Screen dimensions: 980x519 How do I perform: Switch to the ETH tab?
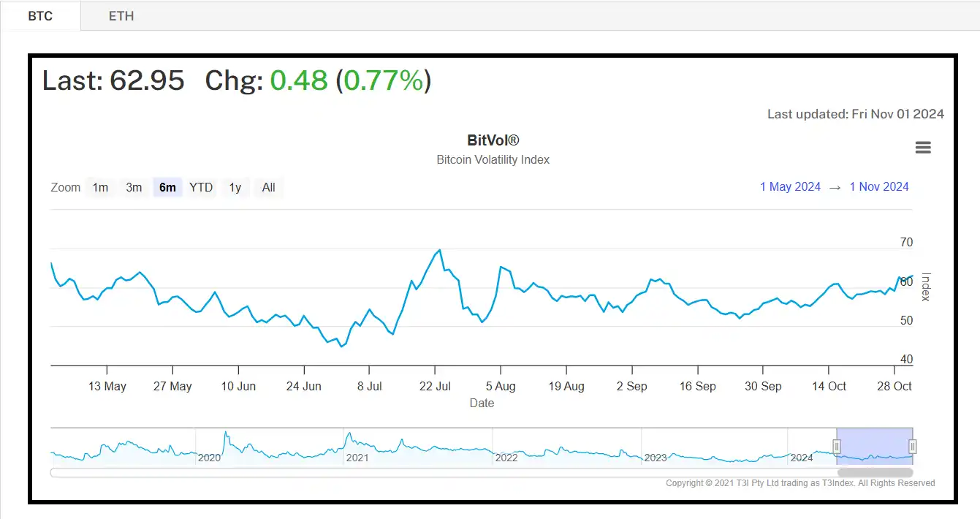coord(121,15)
